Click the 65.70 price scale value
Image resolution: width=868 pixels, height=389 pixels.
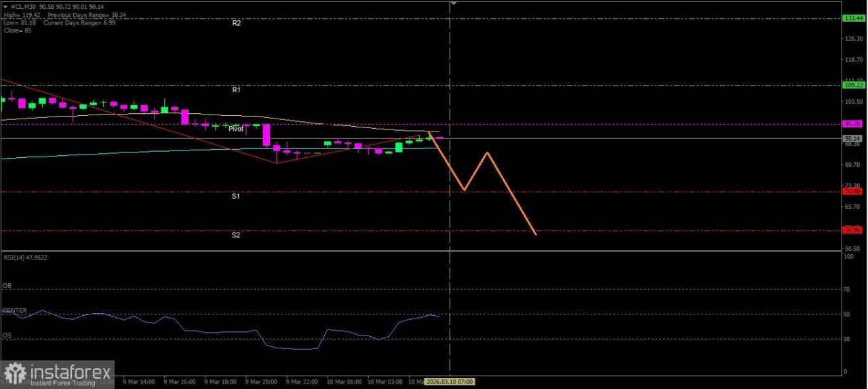point(852,206)
